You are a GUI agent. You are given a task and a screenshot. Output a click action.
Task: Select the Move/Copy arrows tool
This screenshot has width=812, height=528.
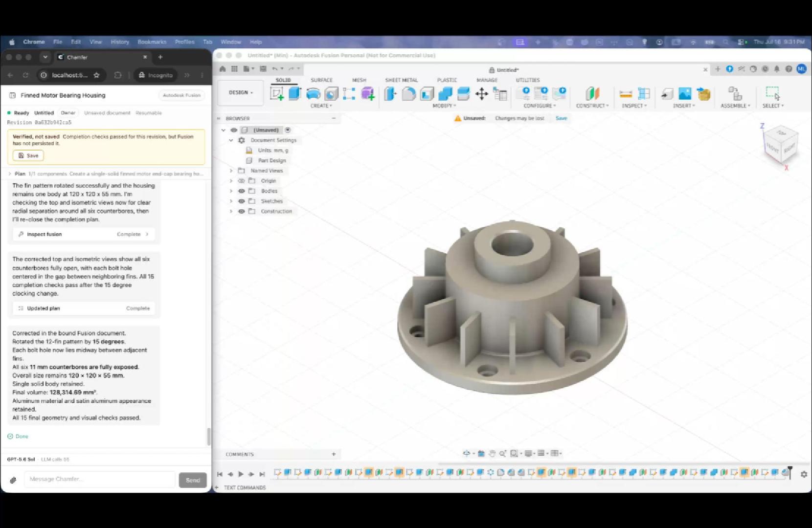(x=482, y=93)
